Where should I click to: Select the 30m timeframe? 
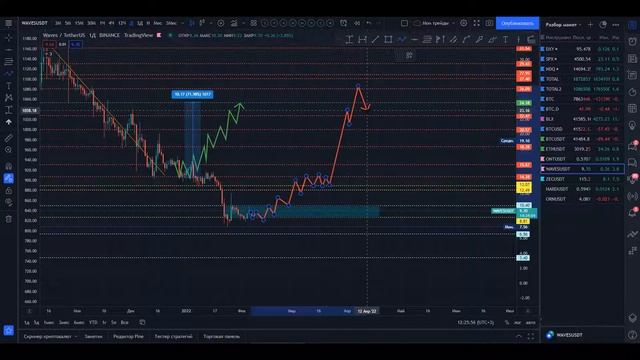[91, 23]
